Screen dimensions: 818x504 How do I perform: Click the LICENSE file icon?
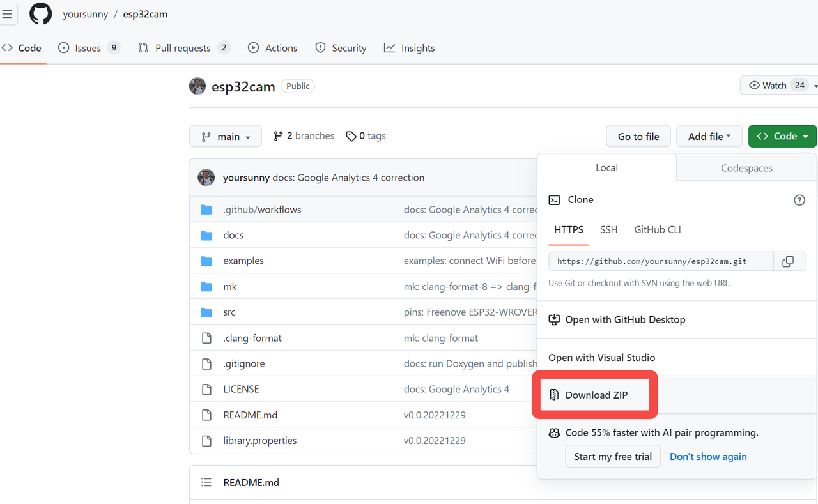[206, 389]
